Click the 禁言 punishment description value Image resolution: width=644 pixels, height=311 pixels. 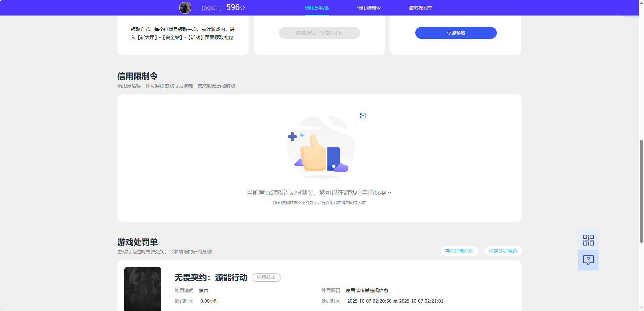(203, 290)
